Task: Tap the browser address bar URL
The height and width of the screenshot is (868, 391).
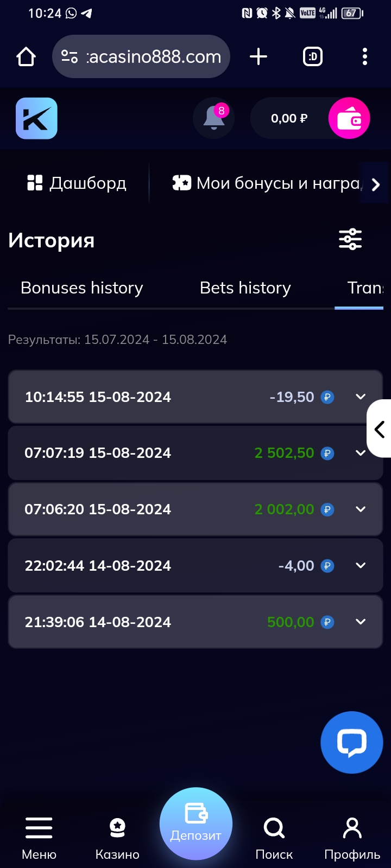Action: coord(153,56)
